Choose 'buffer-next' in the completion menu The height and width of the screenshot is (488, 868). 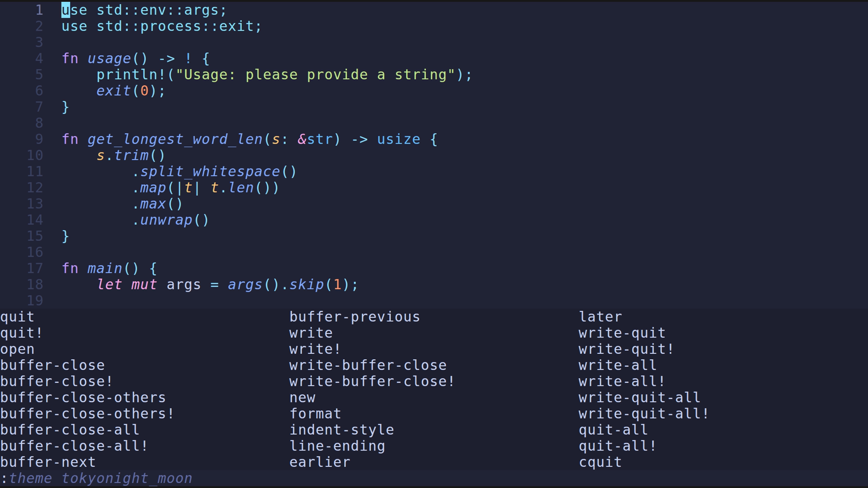[48, 462]
